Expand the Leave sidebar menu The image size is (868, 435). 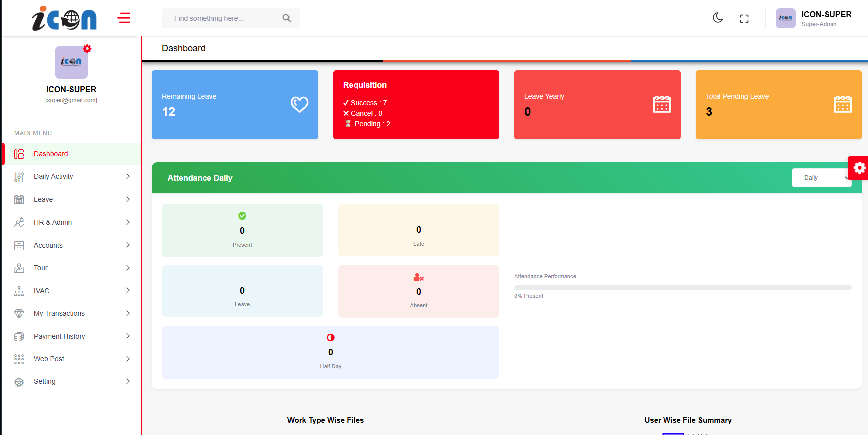pyautogui.click(x=72, y=199)
